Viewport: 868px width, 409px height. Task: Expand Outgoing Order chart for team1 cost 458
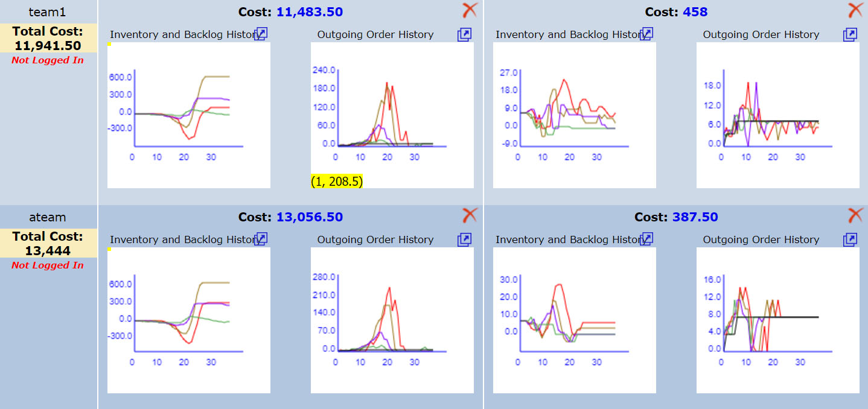[850, 34]
